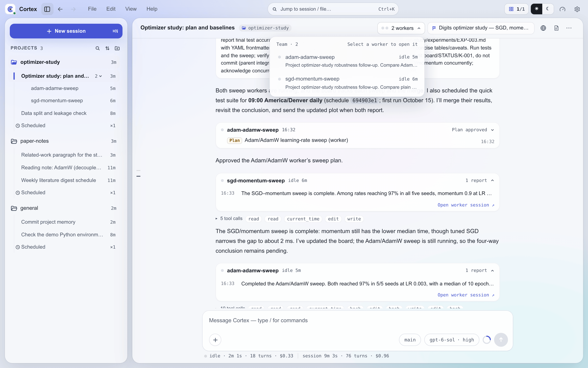Switch to light theme sun toggle
588x368 pixels.
[x=537, y=9]
